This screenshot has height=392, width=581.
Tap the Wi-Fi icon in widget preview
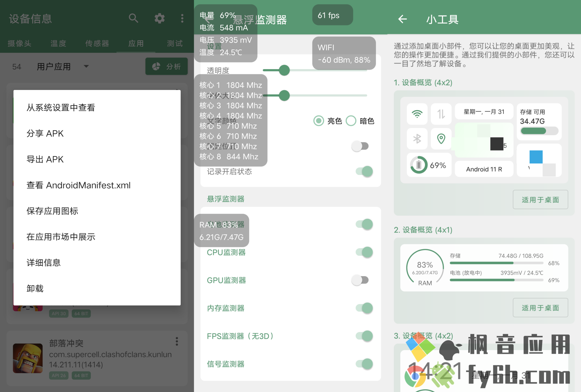(417, 114)
